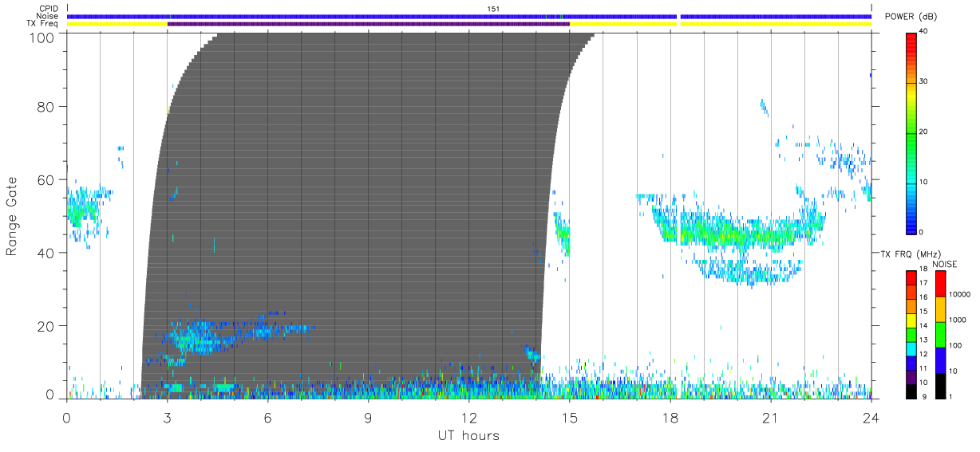980x452 pixels.
Task: Click the cyan 12 MHz swatch in the TX FRQ legend
Action: click(911, 349)
